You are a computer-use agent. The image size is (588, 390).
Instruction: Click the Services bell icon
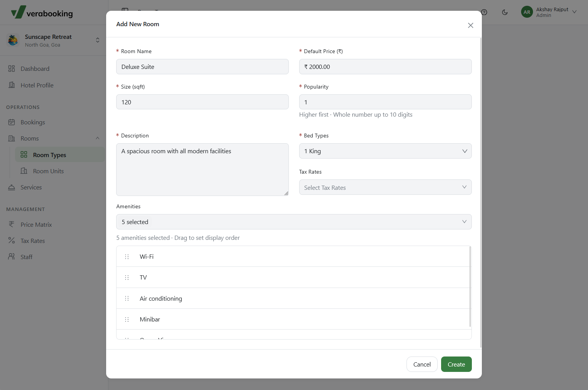coord(12,187)
